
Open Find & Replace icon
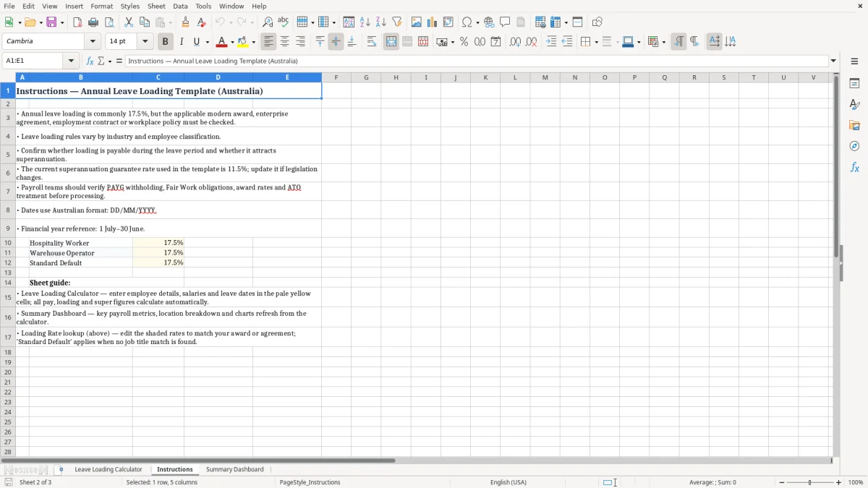(x=268, y=22)
